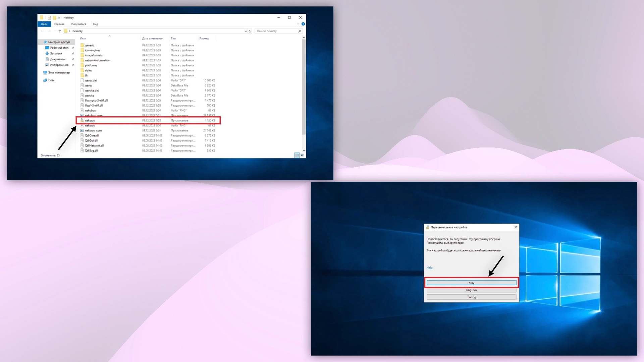The width and height of the screenshot is (644, 362).
Task: Choose the Xray core button
Action: pos(471,283)
